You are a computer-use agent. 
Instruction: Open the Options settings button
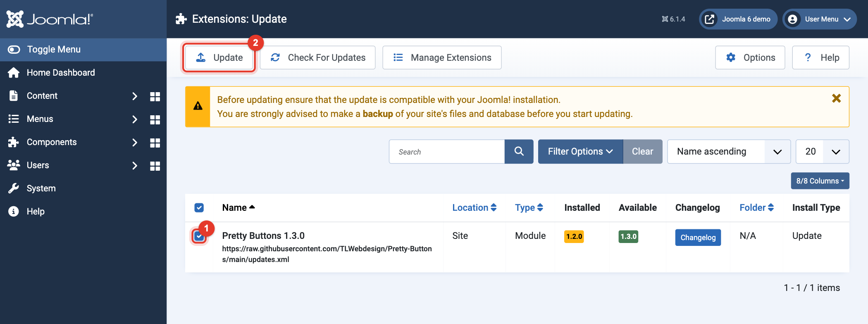click(750, 57)
